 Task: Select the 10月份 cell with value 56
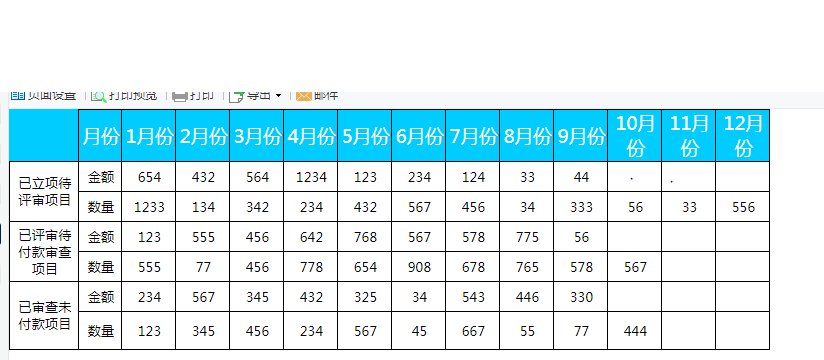635,207
